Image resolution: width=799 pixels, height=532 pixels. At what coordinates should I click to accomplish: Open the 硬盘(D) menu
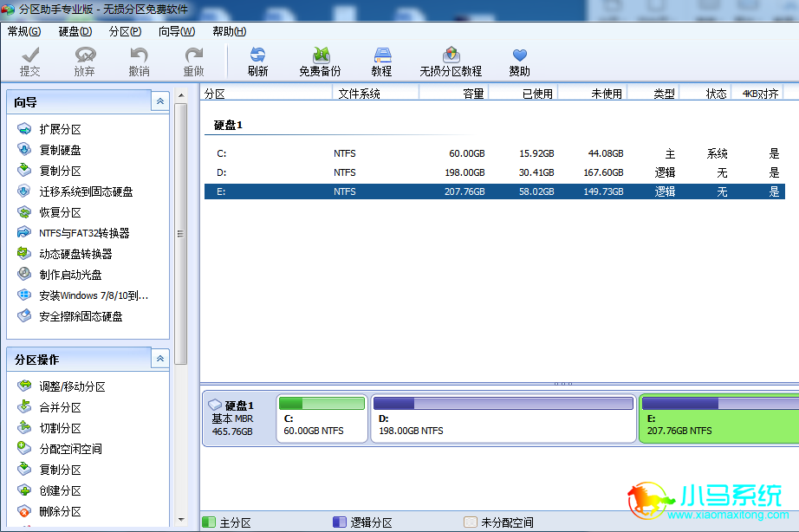coord(75,31)
